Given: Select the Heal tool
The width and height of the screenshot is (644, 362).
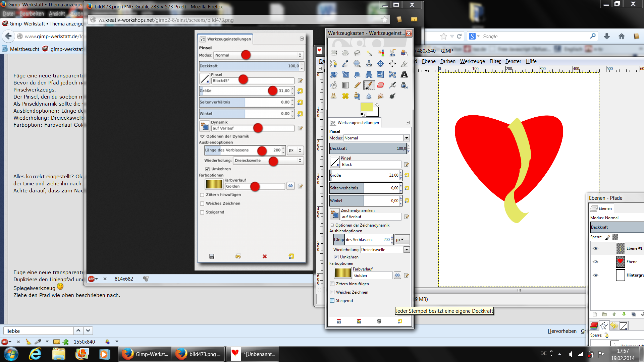Looking at the screenshot, I should click(x=345, y=96).
